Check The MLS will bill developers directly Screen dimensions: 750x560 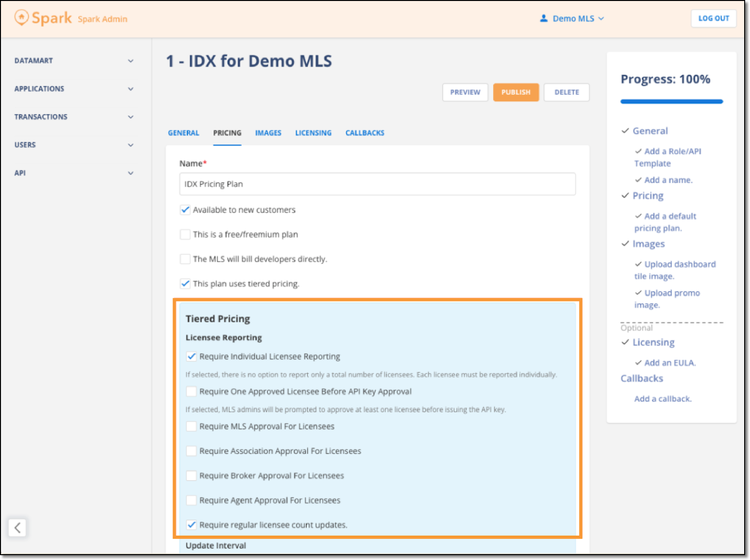click(185, 259)
